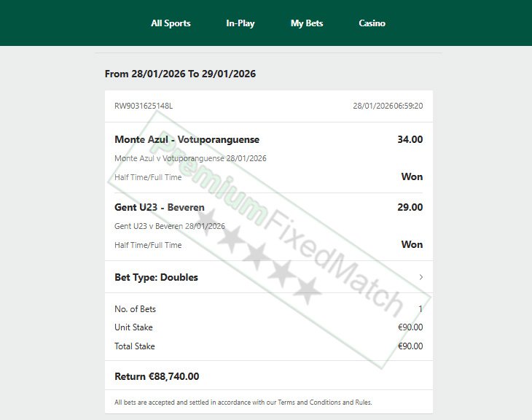Viewport: 532px width, 420px height.
Task: Click the Bet Type: Doubles label
Action: [x=156, y=277]
